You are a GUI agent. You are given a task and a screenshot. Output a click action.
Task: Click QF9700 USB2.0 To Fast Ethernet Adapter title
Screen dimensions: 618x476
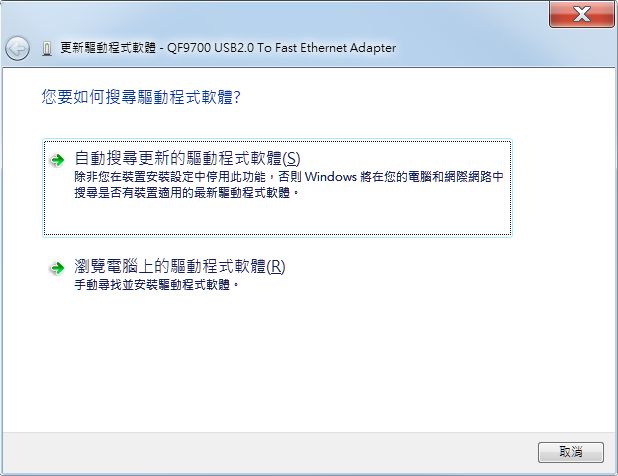[x=281, y=48]
